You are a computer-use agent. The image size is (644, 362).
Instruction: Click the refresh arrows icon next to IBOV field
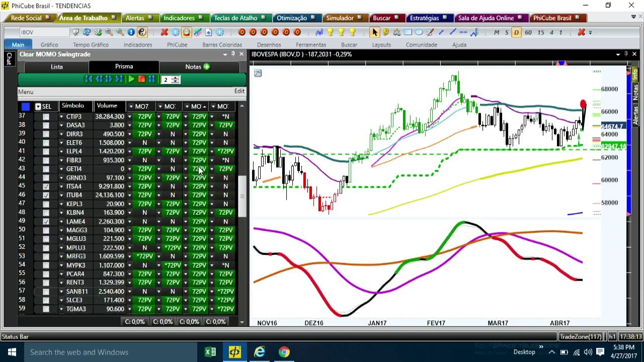(x=87, y=32)
